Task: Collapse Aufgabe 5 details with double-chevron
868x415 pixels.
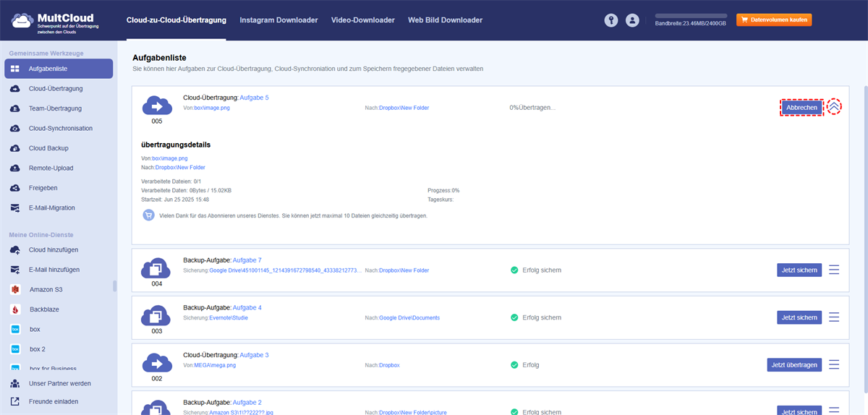Action: (x=834, y=106)
